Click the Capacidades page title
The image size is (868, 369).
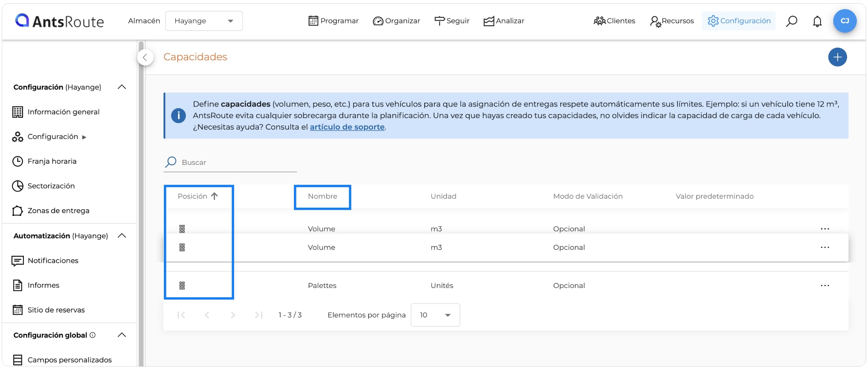[195, 57]
